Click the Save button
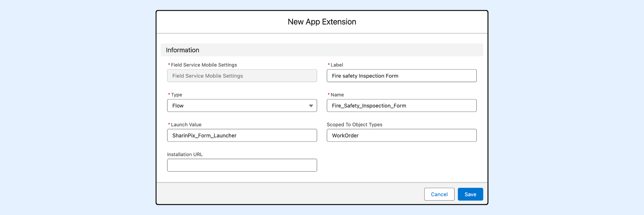The image size is (644, 215). (470, 194)
